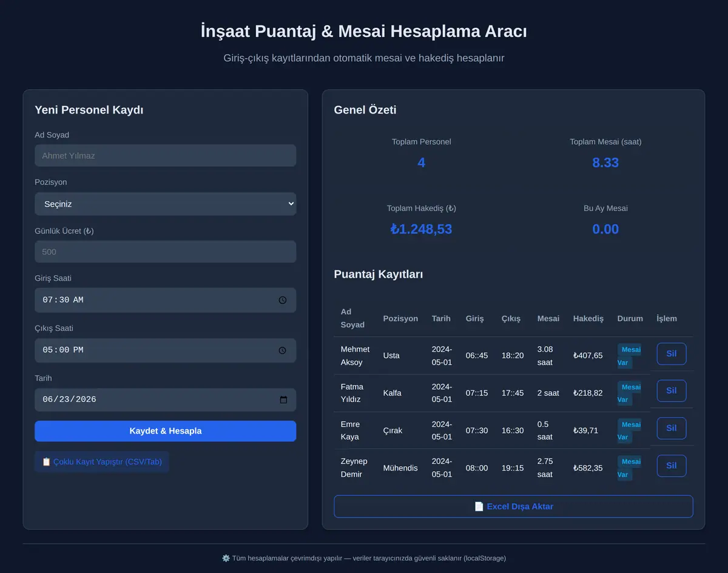The image size is (728, 573).
Task: Click Toplam Personel value 4
Action: pos(421,163)
